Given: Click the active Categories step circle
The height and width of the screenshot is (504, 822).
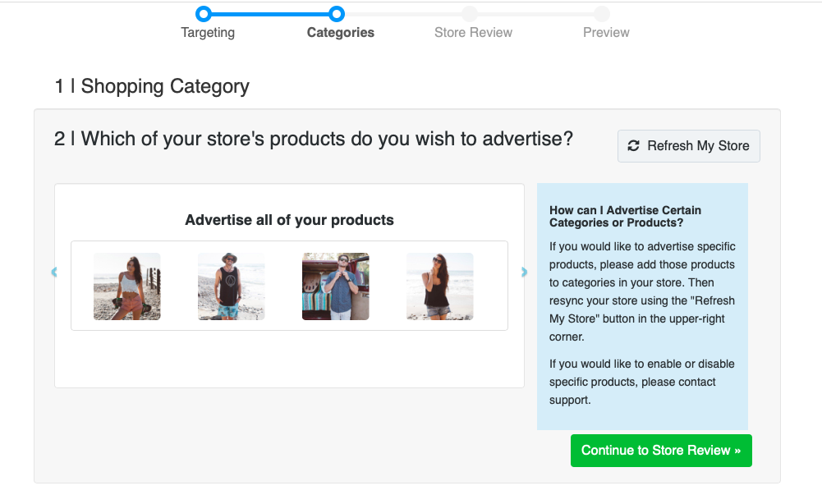Looking at the screenshot, I should click(x=336, y=13).
